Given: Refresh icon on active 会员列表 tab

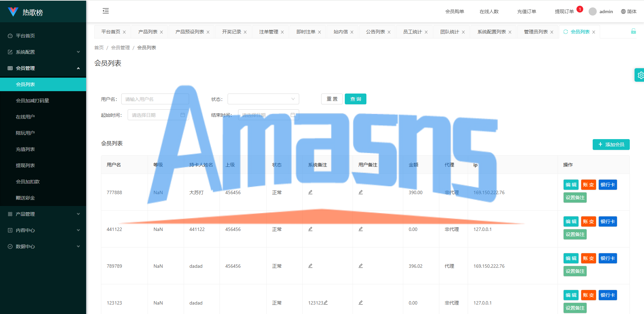Looking at the screenshot, I should tap(566, 32).
